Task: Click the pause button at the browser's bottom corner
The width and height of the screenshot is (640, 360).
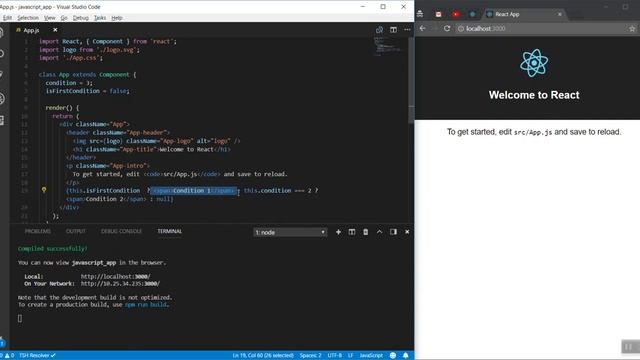Action: click(x=629, y=347)
